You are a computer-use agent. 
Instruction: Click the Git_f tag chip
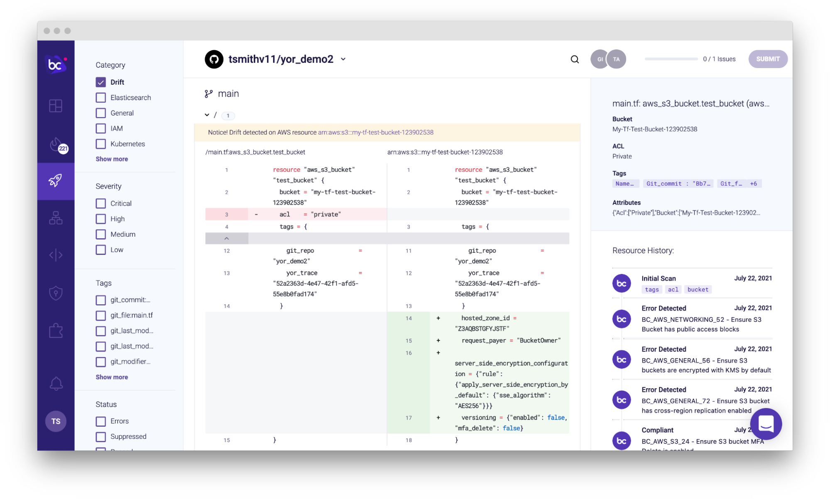[732, 183]
